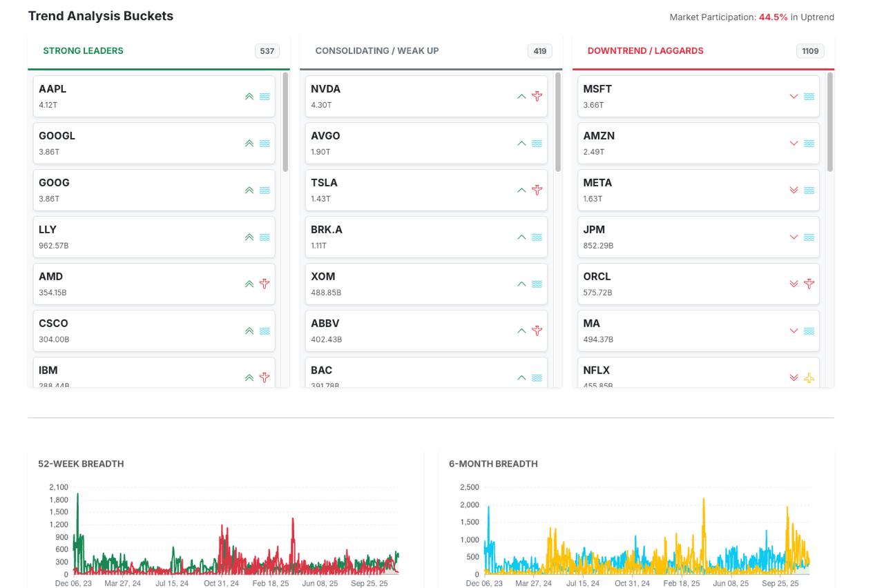The image size is (884, 588).
Task: Select the Downtrend / Laggards column header
Action: (645, 51)
